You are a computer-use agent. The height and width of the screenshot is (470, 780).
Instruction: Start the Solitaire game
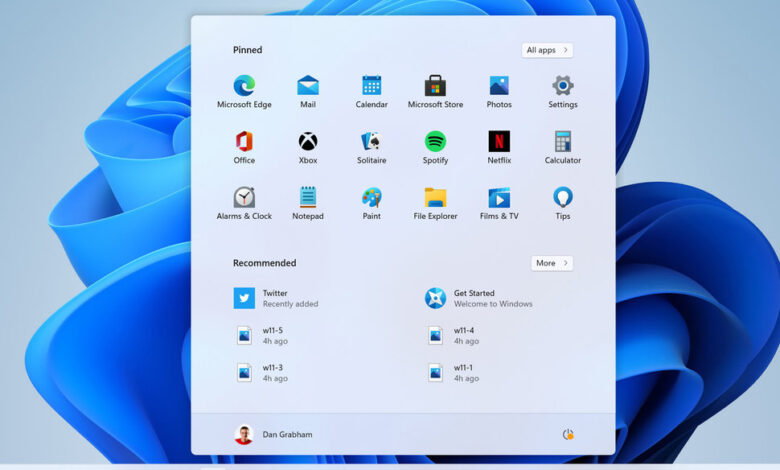click(x=371, y=142)
